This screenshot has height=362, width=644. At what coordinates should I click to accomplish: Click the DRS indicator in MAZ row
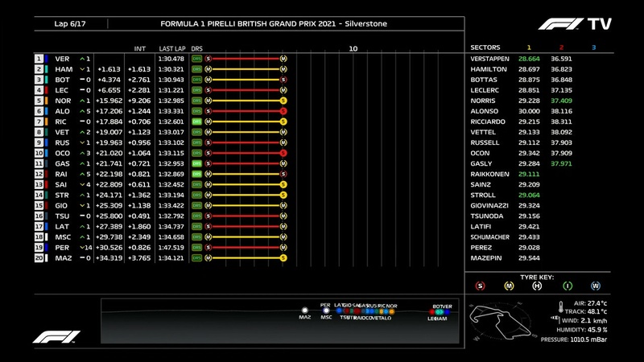click(x=196, y=257)
